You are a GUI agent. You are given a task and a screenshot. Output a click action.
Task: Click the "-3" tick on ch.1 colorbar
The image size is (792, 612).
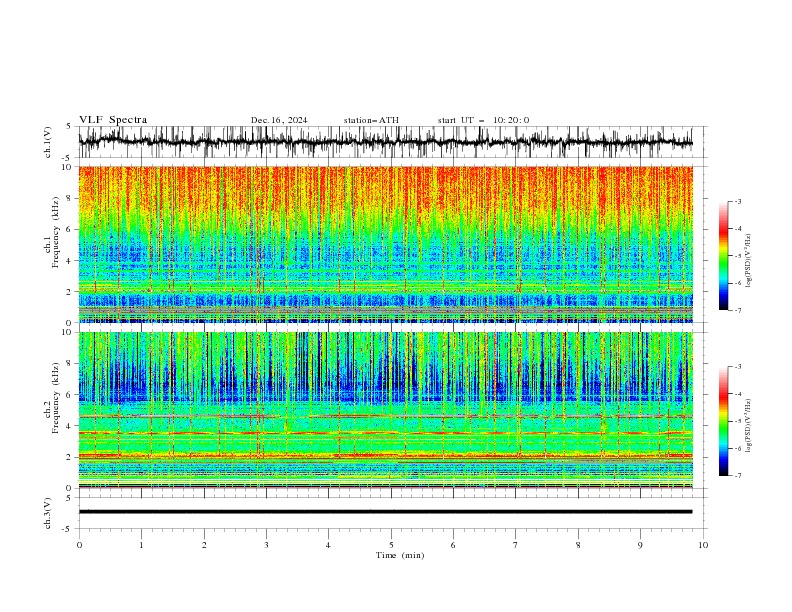click(x=737, y=201)
